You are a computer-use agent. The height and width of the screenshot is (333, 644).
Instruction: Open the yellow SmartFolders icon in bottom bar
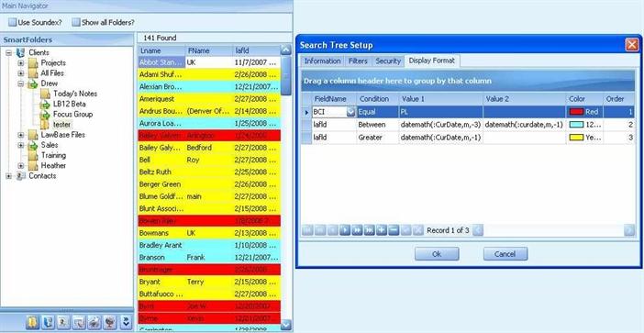click(x=32, y=322)
